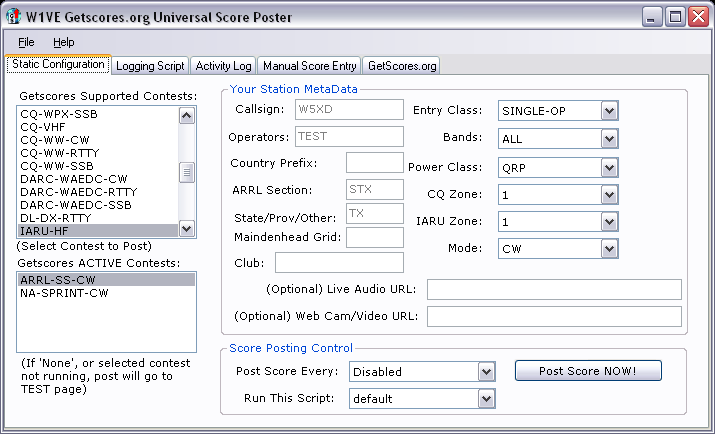Image resolution: width=715 pixels, height=434 pixels.
Task: Open the IARU Zone dropdown
Action: (x=558, y=222)
